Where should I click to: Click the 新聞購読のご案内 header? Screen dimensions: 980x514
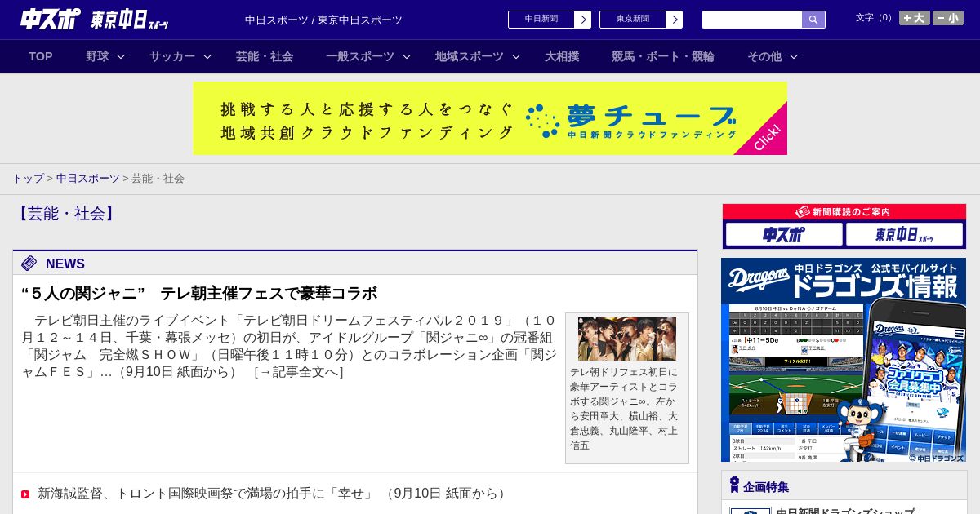coord(844,212)
